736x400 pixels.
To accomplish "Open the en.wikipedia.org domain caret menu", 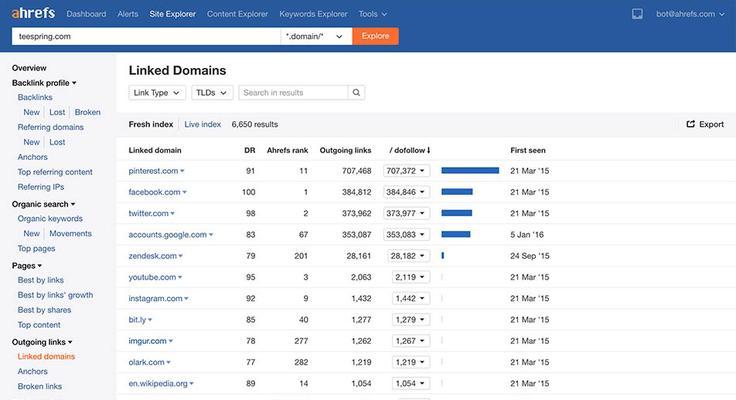I will 192,384.
